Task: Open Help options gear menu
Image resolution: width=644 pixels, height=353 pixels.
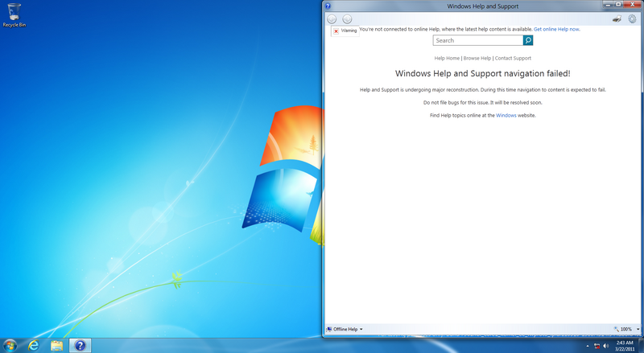Action: pyautogui.click(x=632, y=18)
